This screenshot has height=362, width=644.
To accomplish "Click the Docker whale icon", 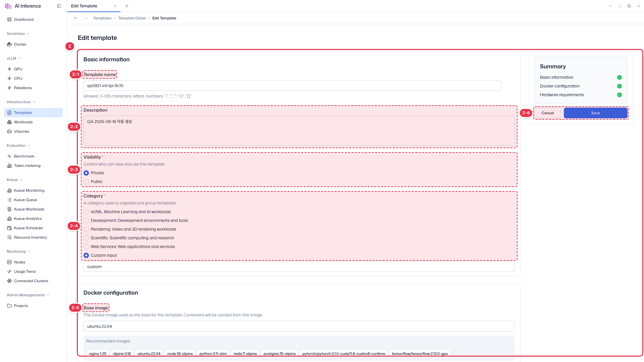I will click(9, 44).
